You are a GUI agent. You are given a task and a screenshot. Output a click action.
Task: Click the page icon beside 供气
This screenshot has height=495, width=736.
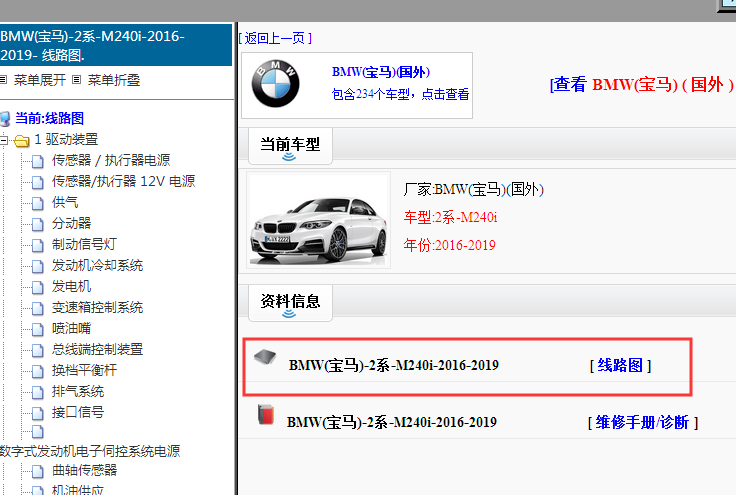pyautogui.click(x=38, y=203)
